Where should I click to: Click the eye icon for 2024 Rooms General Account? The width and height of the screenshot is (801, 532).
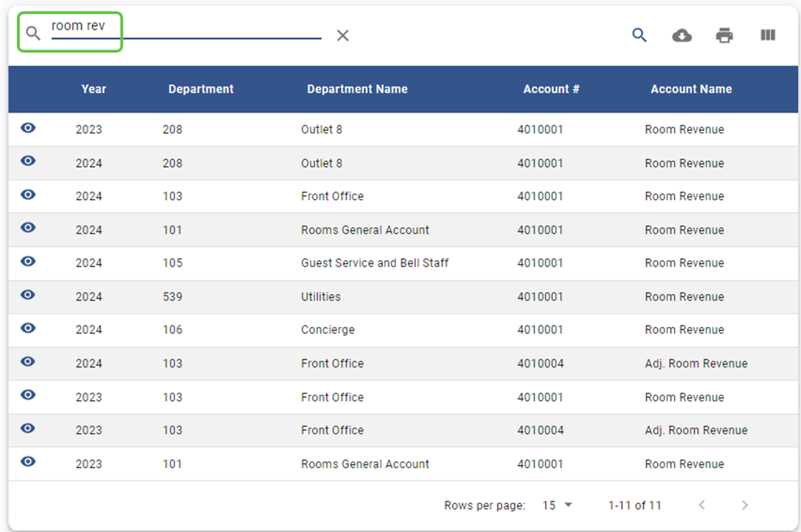coord(28,228)
